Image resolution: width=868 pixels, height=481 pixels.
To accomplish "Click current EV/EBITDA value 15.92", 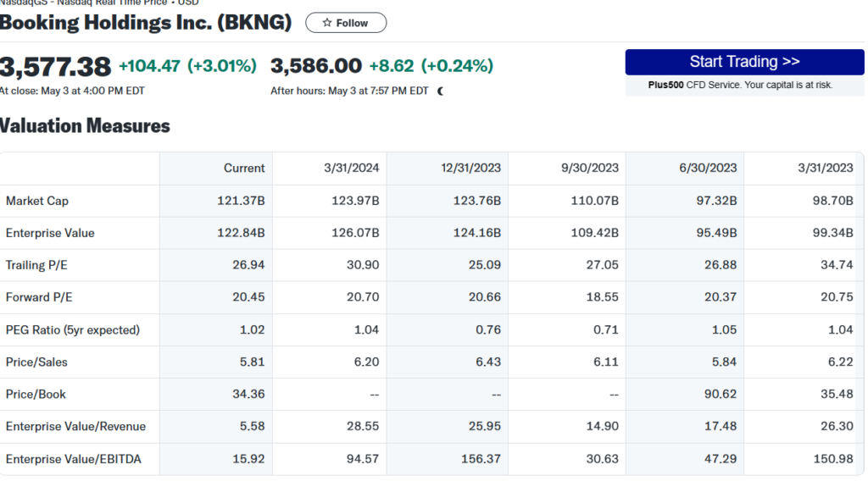I will [x=248, y=459].
